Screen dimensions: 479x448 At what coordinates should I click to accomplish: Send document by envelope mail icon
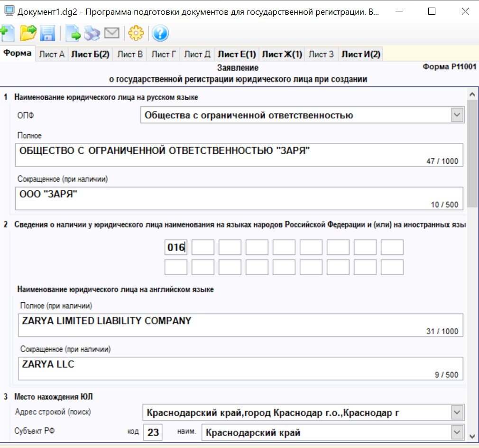(112, 33)
